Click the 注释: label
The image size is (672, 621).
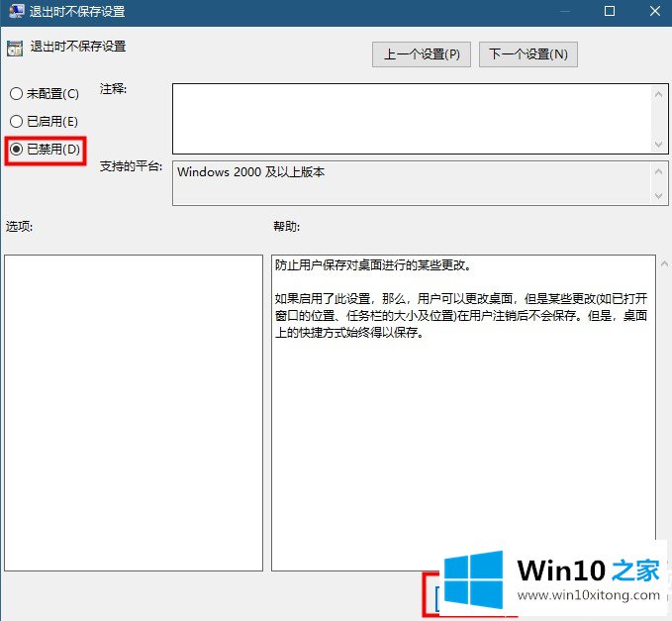113,89
